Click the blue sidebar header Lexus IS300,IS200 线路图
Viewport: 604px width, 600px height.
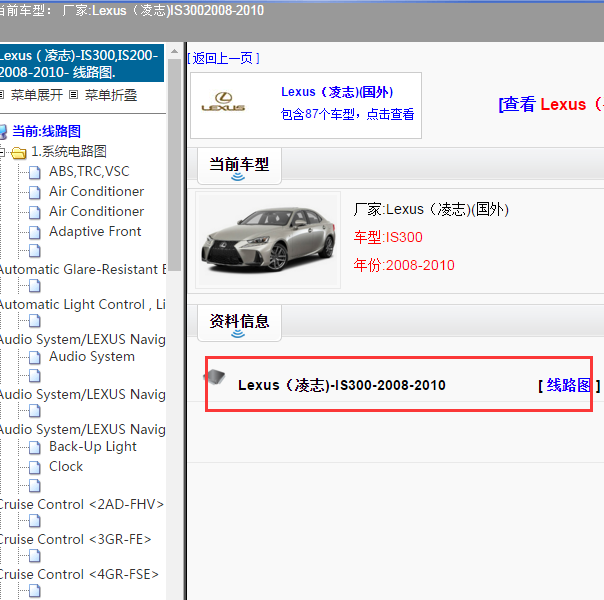[x=82, y=64]
